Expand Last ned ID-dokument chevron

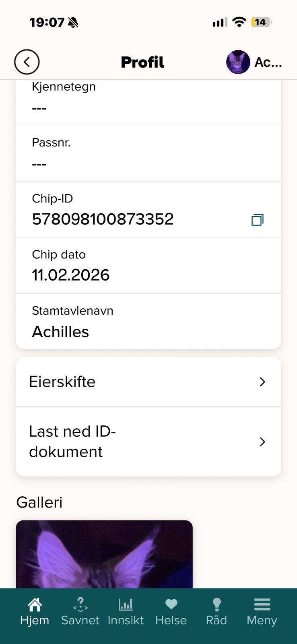pyautogui.click(x=262, y=442)
